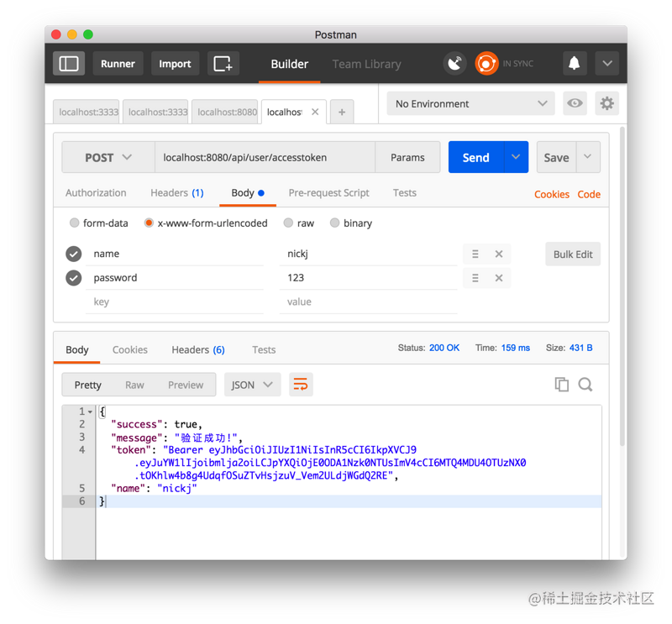Switch response view to Preview
Image resolution: width=672 pixels, height=624 pixels.
click(186, 385)
